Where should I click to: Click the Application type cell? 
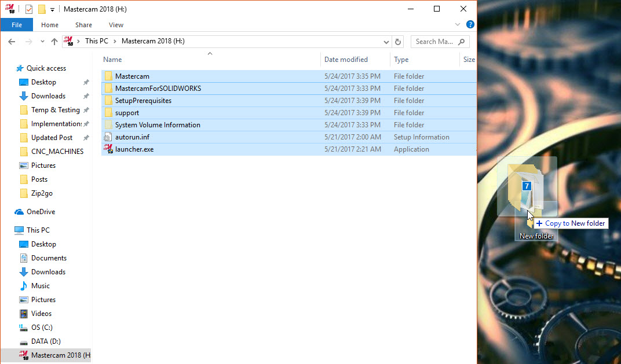tap(411, 149)
